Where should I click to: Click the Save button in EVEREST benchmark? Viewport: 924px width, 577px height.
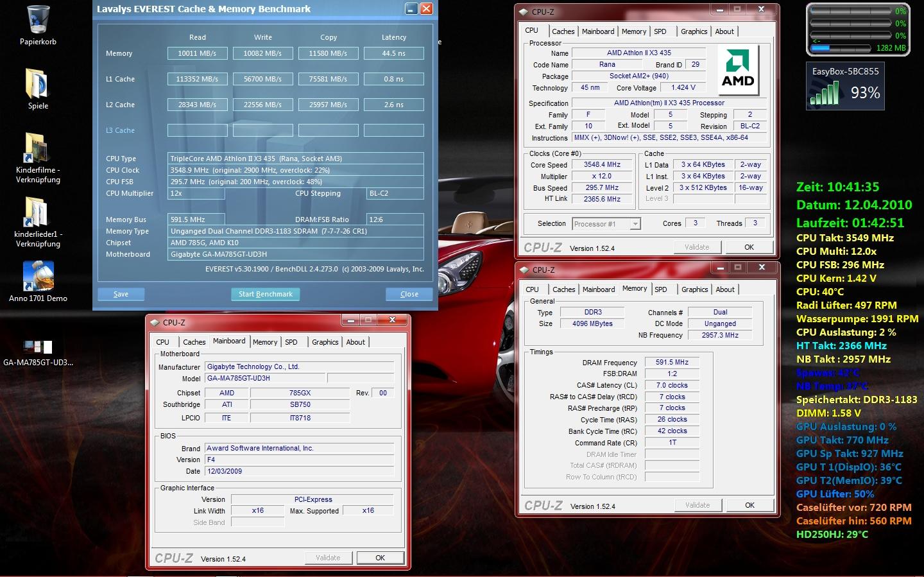pos(121,294)
